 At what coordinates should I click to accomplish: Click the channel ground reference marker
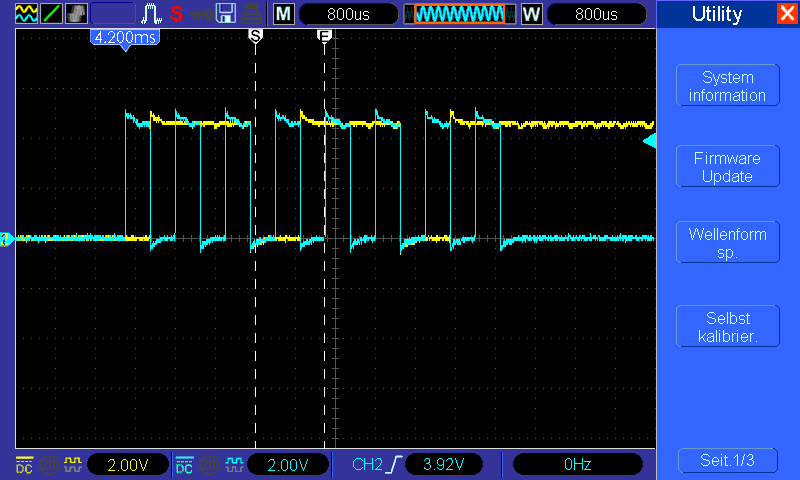click(7, 239)
